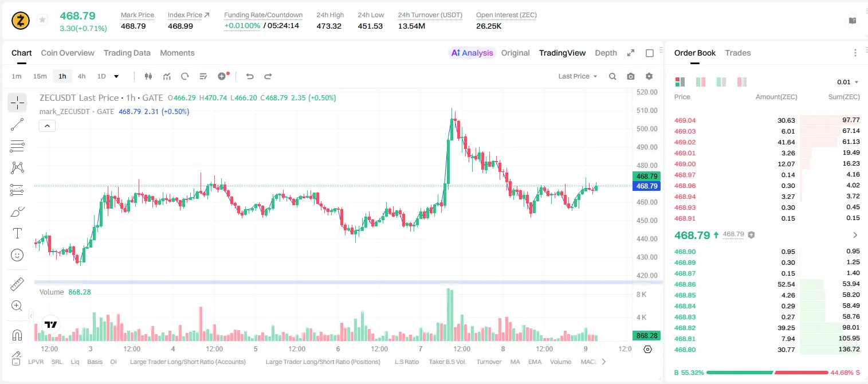Screen dimensions: 868x384
Task: Select the 15m timeframe
Action: tap(40, 76)
